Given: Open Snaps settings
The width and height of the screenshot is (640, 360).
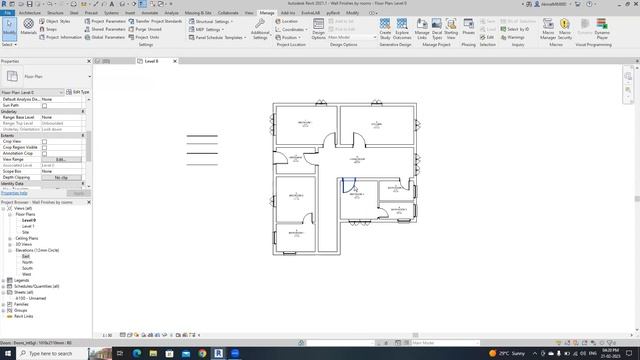Looking at the screenshot, I should [48, 29].
